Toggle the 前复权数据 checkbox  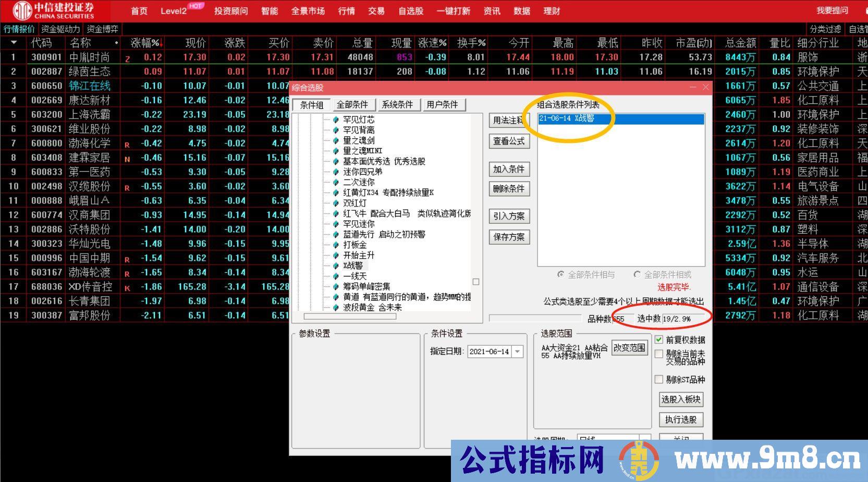point(659,340)
